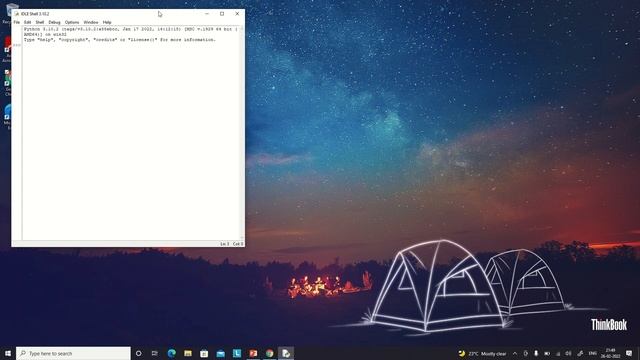Click the 'Type here to search' box
Image resolution: width=640 pixels, height=360 pixels.
(73, 353)
